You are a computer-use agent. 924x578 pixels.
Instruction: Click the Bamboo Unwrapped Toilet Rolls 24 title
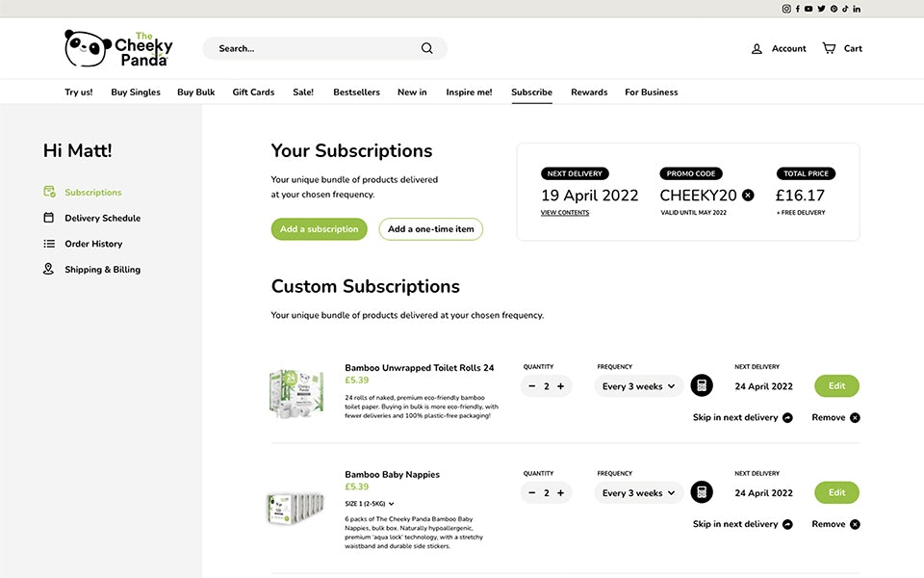(420, 367)
